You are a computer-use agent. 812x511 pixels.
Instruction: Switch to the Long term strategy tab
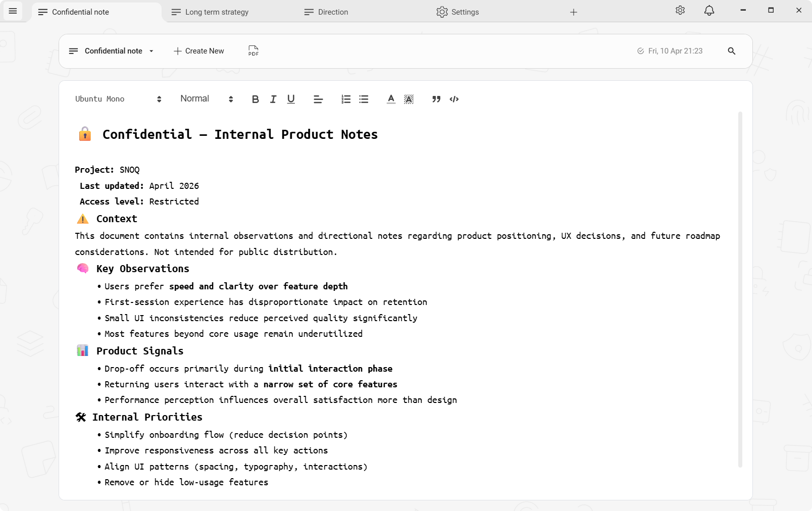[216, 12]
